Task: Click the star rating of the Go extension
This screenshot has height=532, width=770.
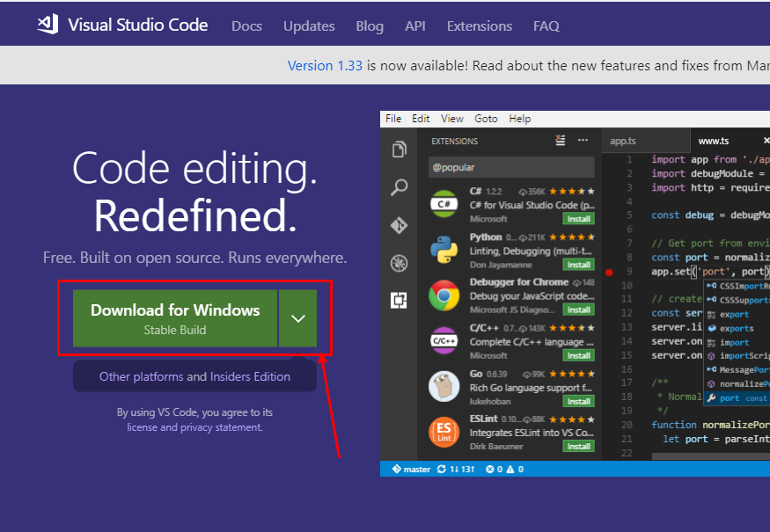Action: tap(572, 374)
